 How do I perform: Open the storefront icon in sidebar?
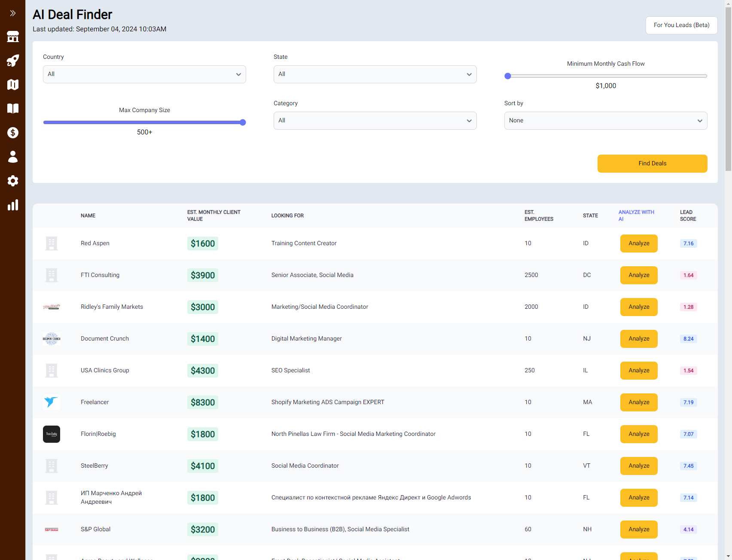click(13, 37)
